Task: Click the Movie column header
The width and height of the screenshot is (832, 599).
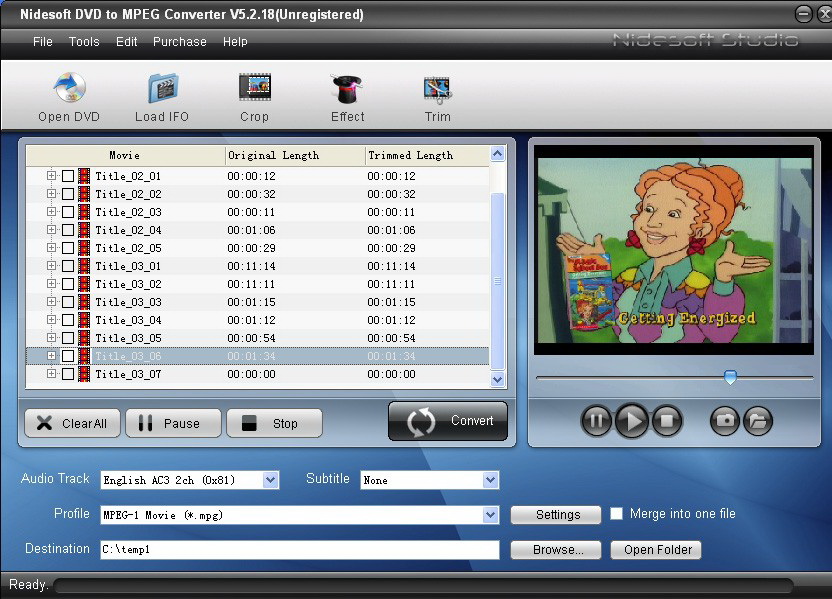Action: tap(125, 155)
